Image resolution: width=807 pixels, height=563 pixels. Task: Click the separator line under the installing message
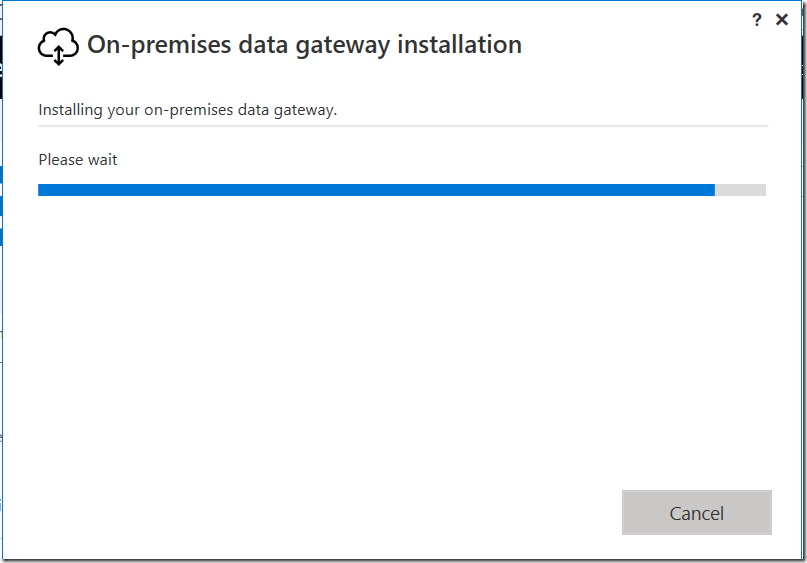pyautogui.click(x=403, y=126)
